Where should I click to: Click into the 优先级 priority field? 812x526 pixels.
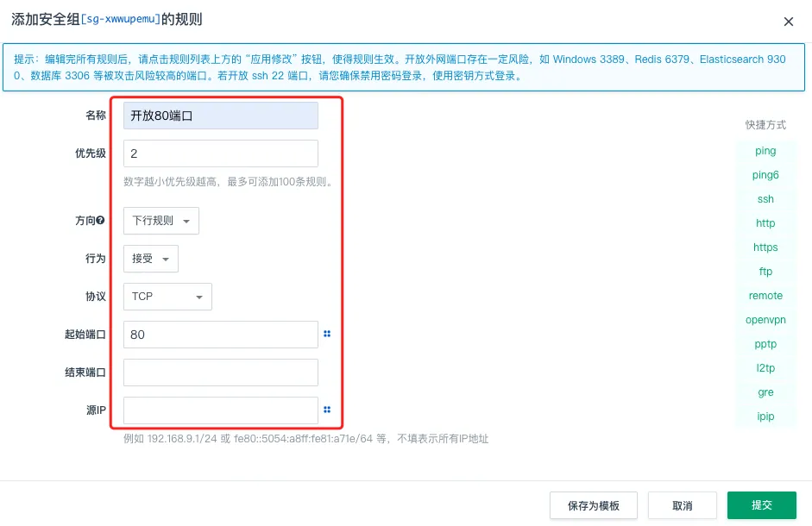pos(221,153)
